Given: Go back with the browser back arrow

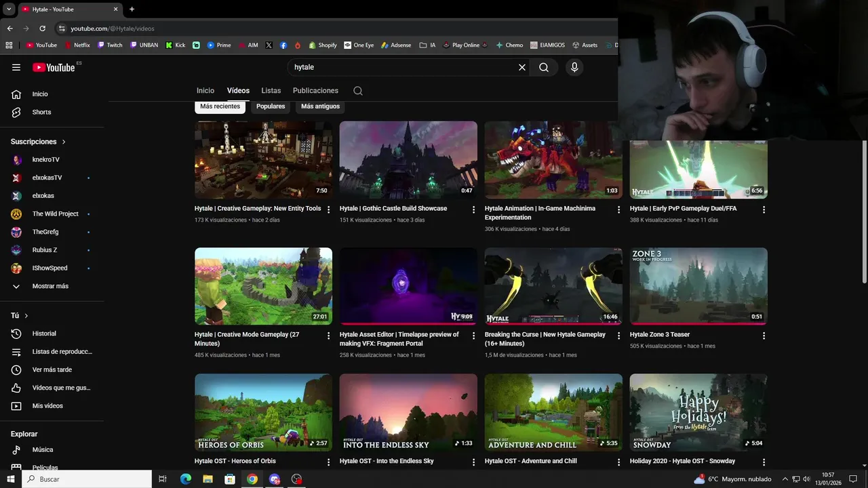Looking at the screenshot, I should pyautogui.click(x=9, y=28).
